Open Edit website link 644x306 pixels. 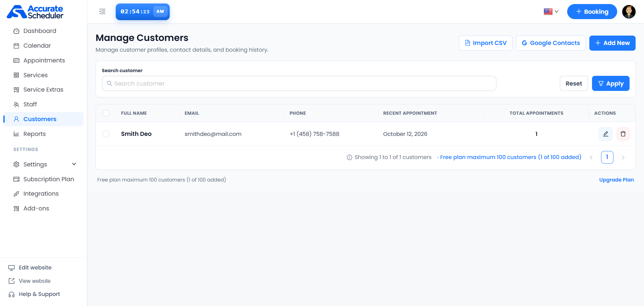click(x=30, y=267)
